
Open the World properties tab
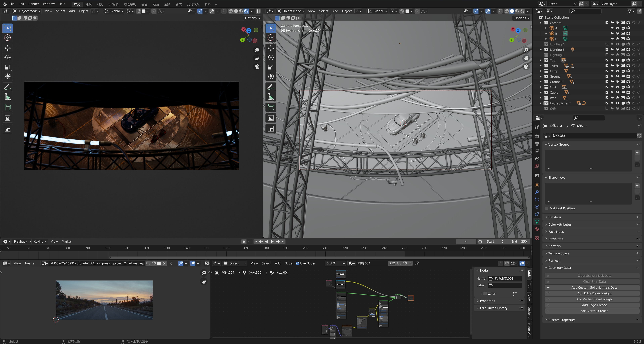(537, 166)
